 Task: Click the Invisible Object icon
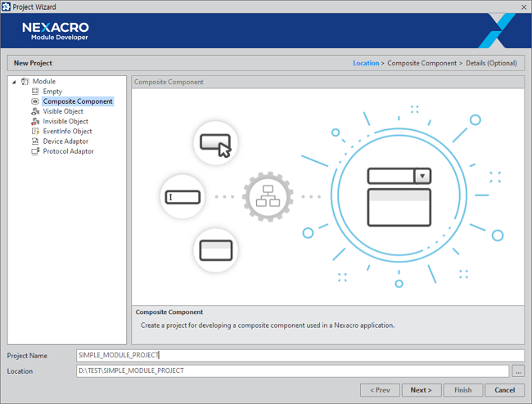click(35, 121)
